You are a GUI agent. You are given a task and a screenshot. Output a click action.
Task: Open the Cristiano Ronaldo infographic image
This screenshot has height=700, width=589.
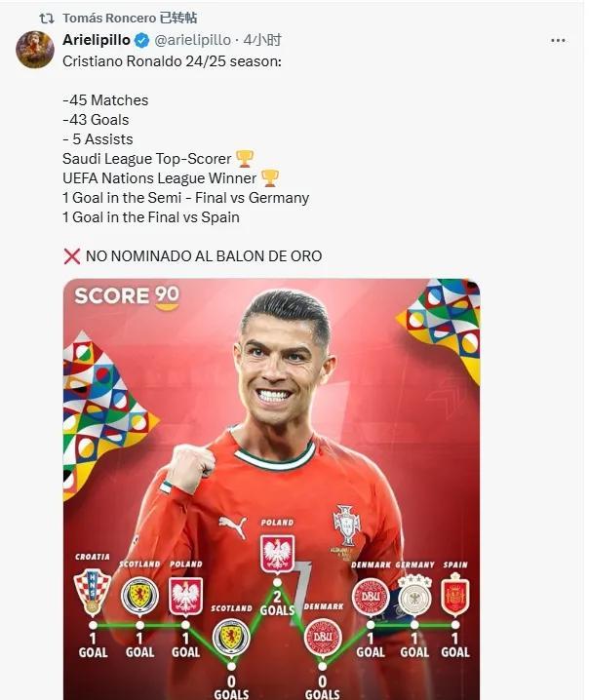tap(271, 489)
